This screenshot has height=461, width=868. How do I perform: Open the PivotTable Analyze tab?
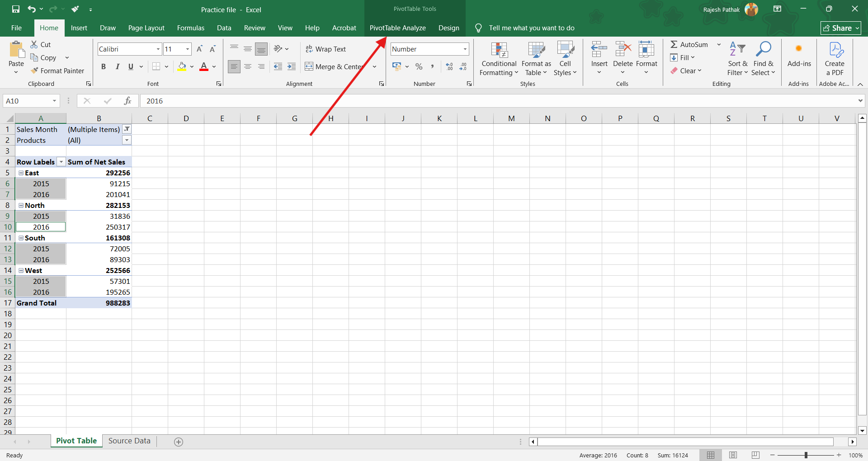pyautogui.click(x=397, y=28)
